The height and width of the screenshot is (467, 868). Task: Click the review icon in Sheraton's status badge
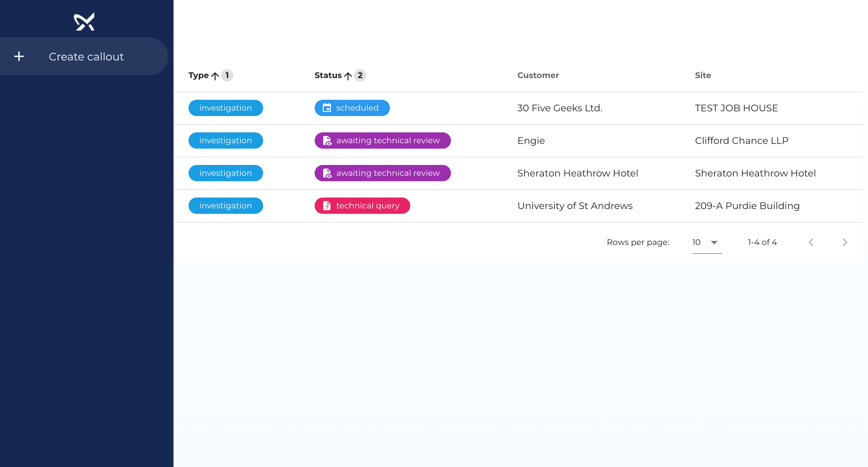click(327, 173)
